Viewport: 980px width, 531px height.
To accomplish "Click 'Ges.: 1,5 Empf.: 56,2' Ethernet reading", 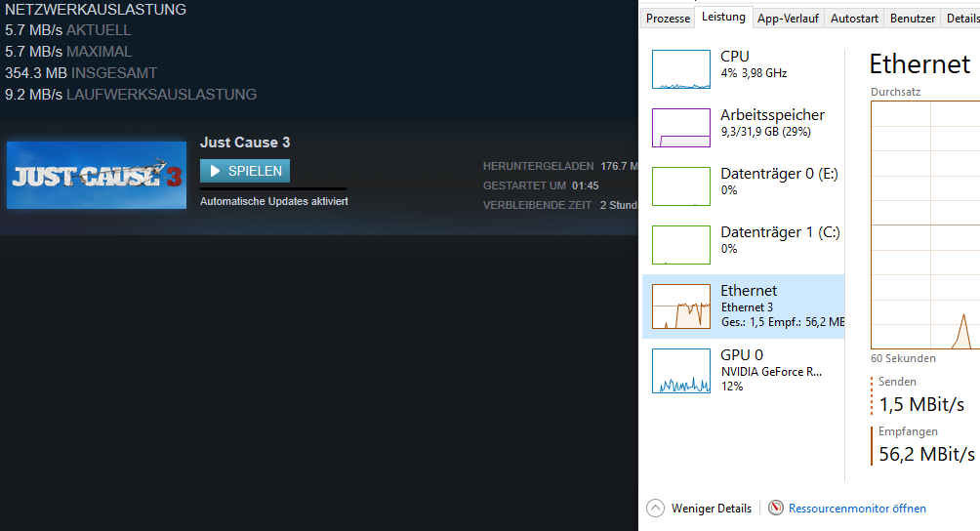I will coord(783,322).
